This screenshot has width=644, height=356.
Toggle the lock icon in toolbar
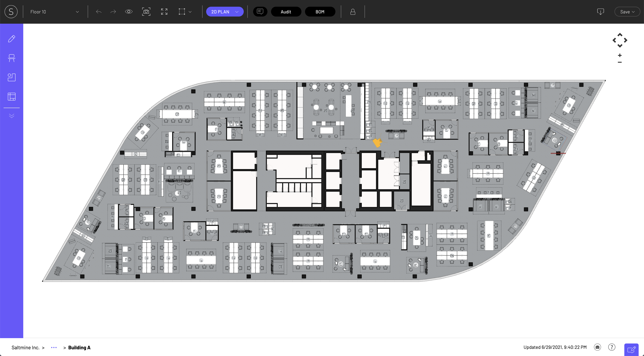tap(353, 12)
